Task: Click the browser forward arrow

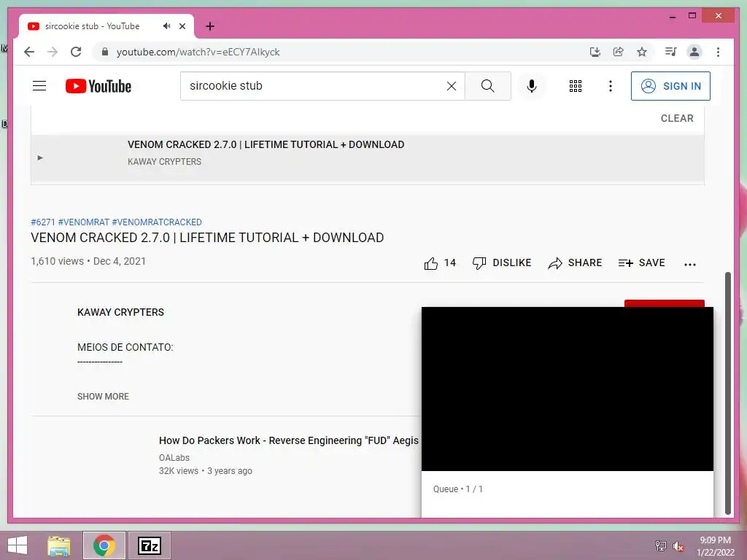Action: (53, 52)
